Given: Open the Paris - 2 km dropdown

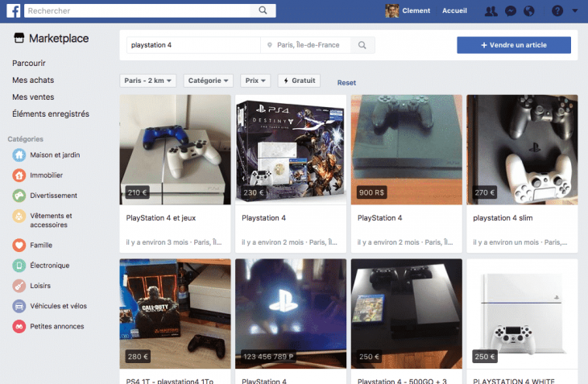Looking at the screenshot, I should click(147, 81).
